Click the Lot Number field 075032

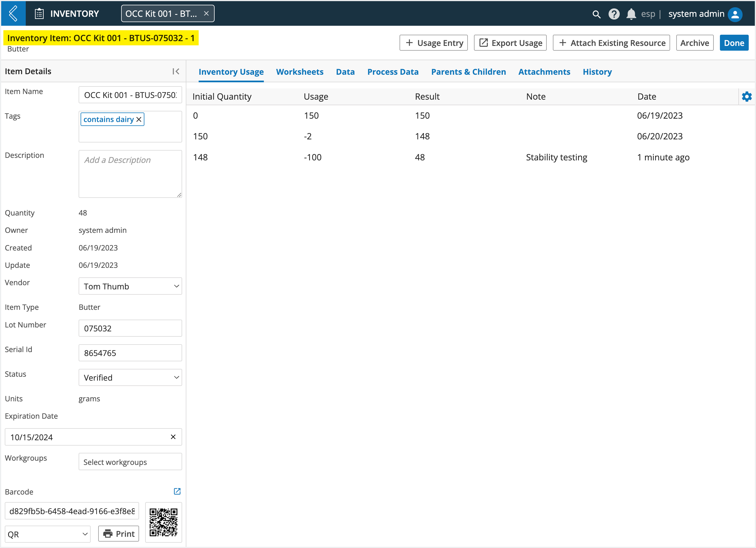pyautogui.click(x=130, y=328)
